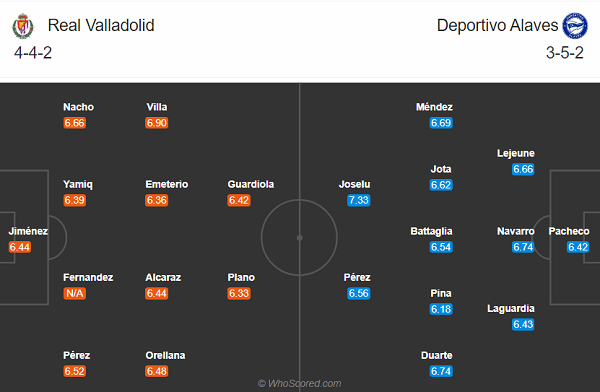Click the Deportivo Alaves club crest
600x392 pixels.
click(575, 26)
